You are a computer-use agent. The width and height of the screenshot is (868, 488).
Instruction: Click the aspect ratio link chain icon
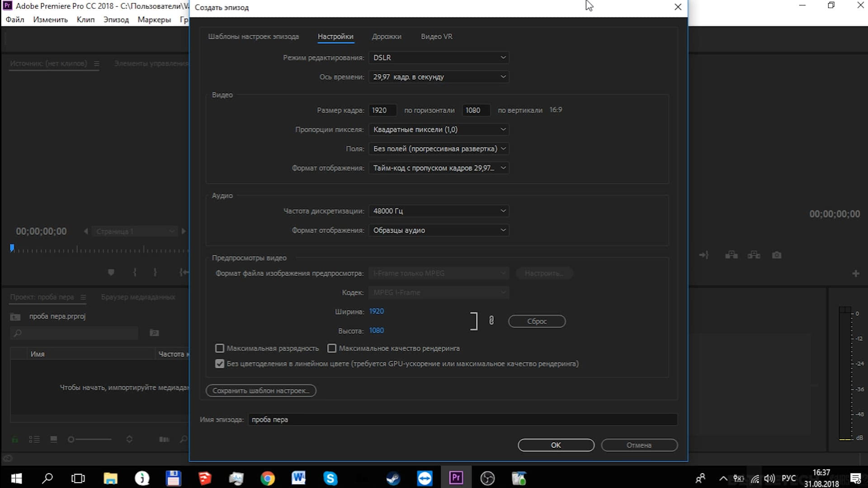491,321
